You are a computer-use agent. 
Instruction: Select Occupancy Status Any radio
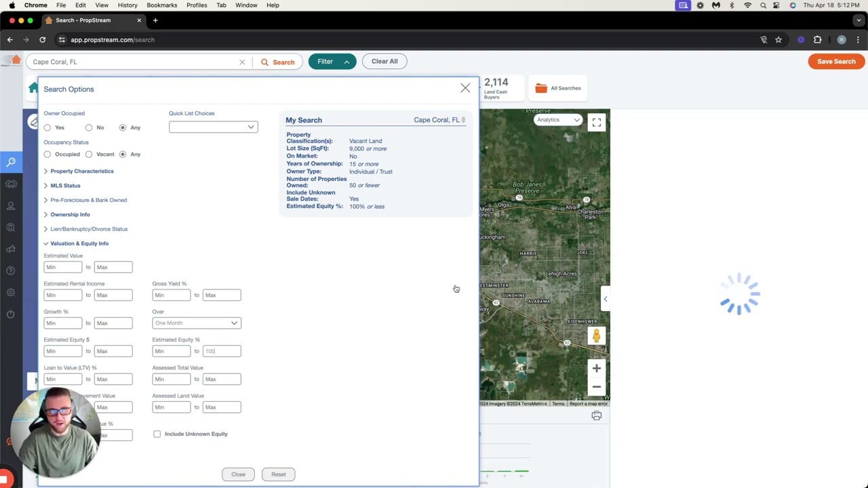click(x=123, y=155)
